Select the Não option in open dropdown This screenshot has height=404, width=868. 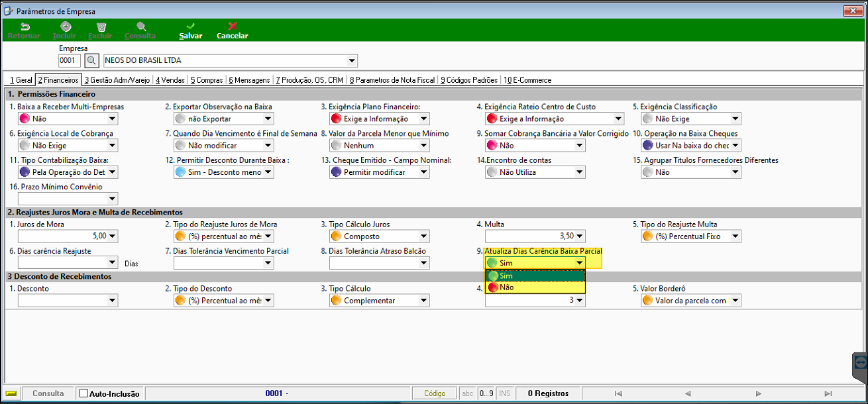(535, 287)
